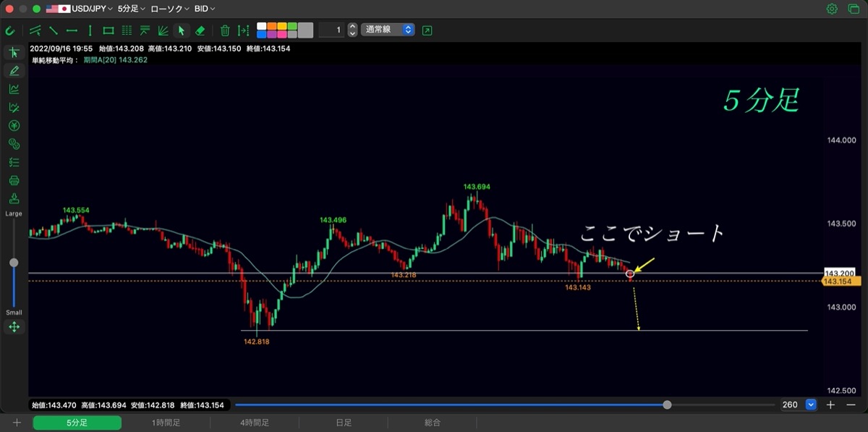Activate the eraser tool

pos(200,30)
